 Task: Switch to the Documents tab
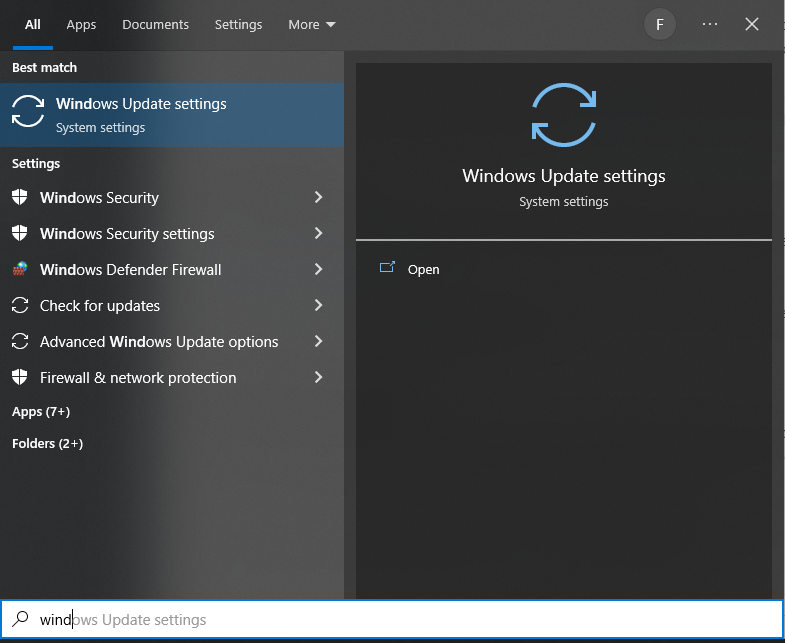[x=155, y=25]
